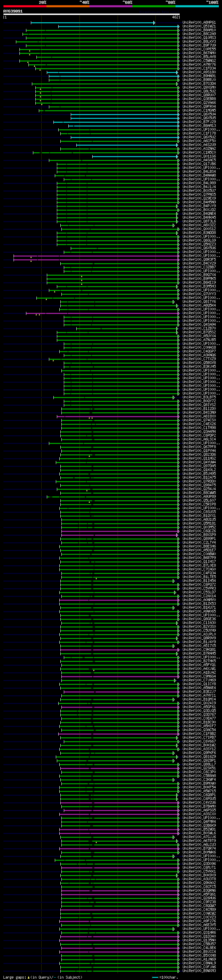Image resolution: width=222 pixels, height=980 pixels.
Task: Select hit UniRef100_C1MGN5
Action: [199, 111]
